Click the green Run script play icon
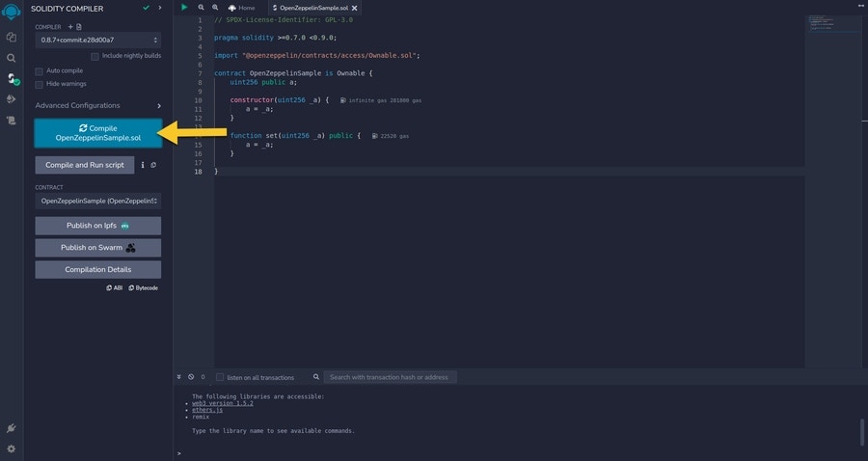 click(184, 7)
